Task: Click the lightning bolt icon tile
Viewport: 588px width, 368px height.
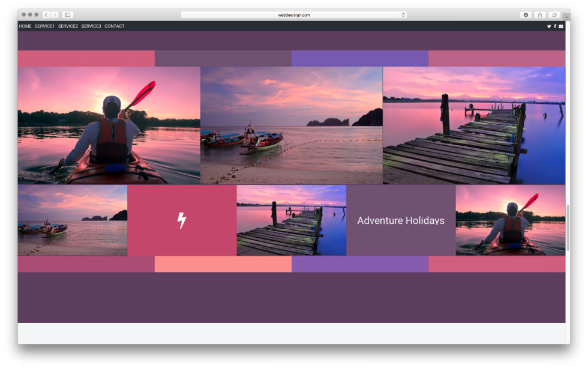Action: click(182, 220)
